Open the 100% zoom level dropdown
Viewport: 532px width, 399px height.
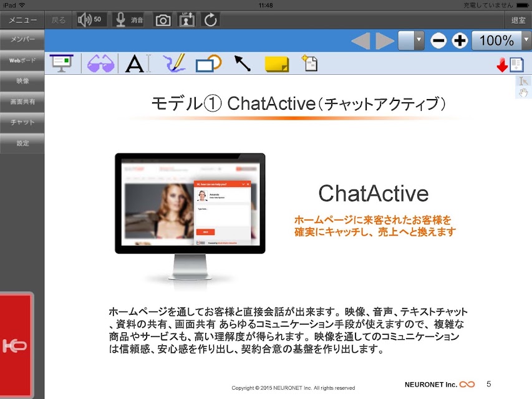click(501, 41)
